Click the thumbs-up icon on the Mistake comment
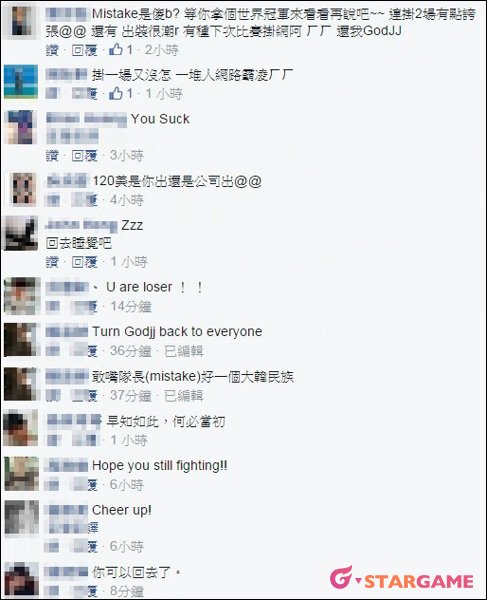 pyautogui.click(x=116, y=49)
